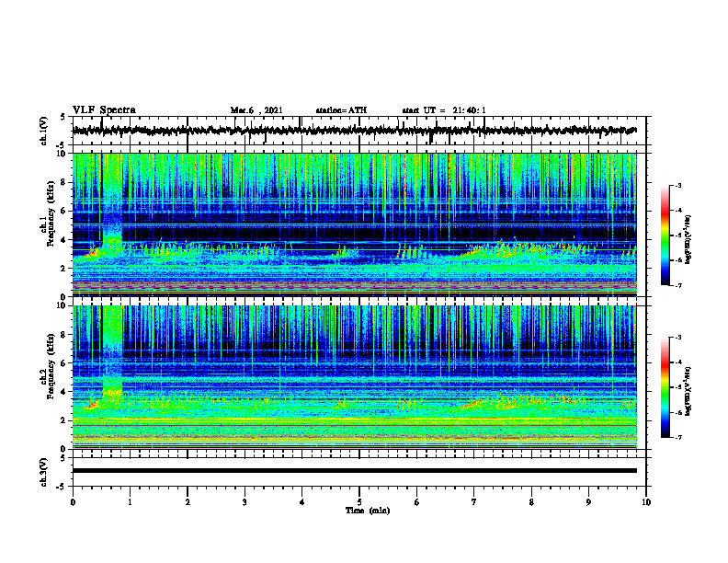728x563 pixels.
Task: Click time-axis tick label "4"
Action: pos(301,502)
